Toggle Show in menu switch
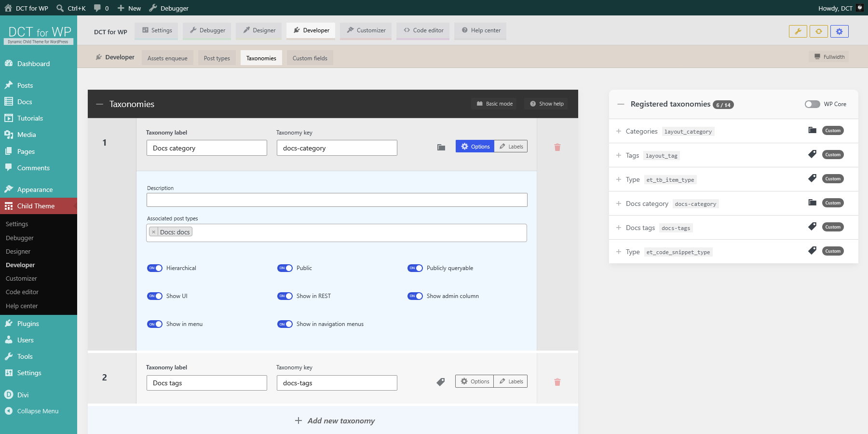This screenshot has height=434, width=868. click(x=155, y=324)
